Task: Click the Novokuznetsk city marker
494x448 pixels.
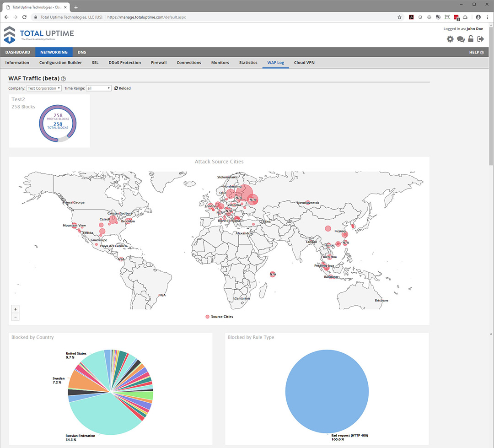Action: [x=308, y=202]
